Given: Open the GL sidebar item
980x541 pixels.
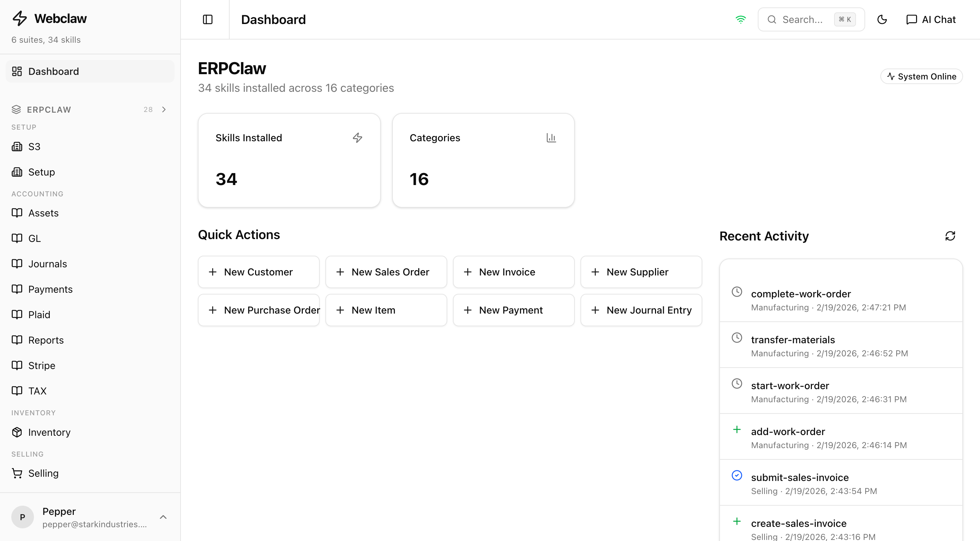Looking at the screenshot, I should coord(90,238).
